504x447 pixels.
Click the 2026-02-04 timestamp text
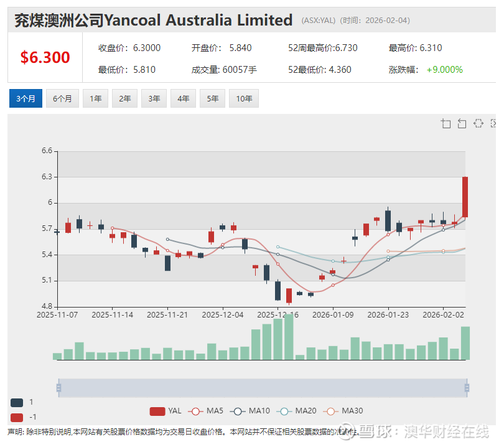pos(386,21)
